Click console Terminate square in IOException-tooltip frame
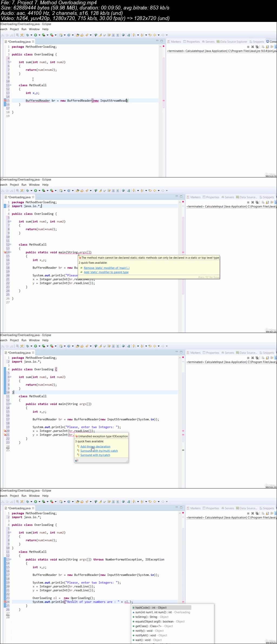 point(248,358)
